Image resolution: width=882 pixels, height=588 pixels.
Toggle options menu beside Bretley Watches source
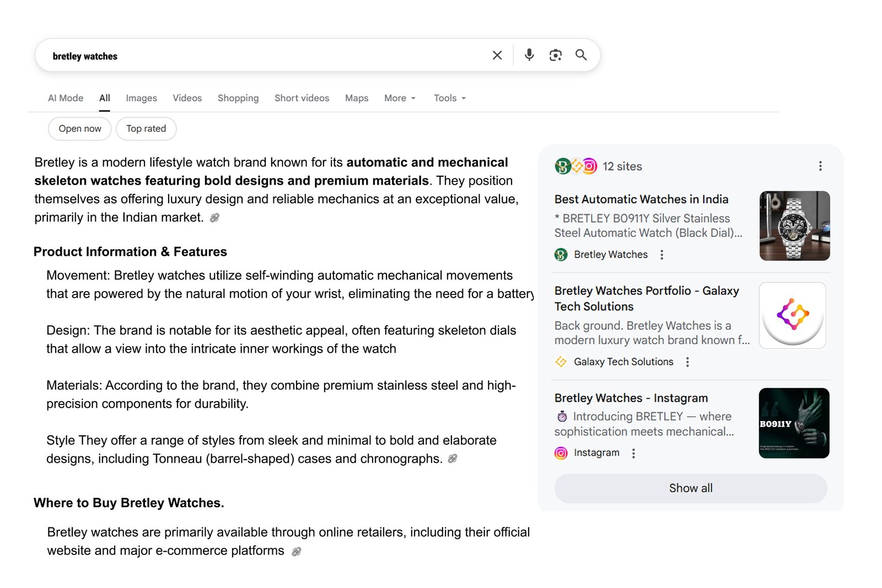pyautogui.click(x=661, y=255)
